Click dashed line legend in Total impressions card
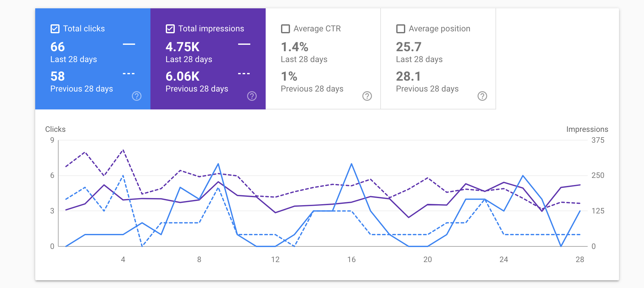Screen dimensions: 644x288 click(x=244, y=74)
